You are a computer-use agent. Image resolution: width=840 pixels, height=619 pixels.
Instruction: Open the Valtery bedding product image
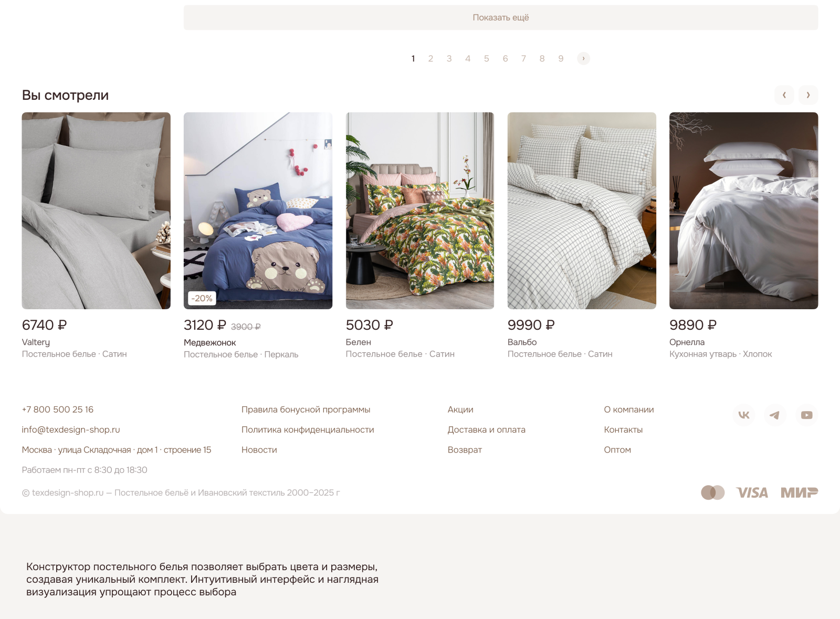coord(96,211)
